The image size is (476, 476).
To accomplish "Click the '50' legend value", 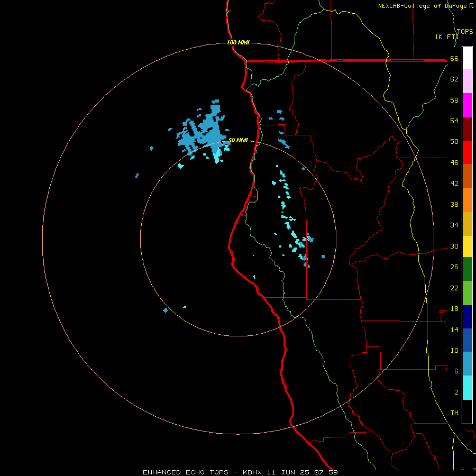I will coord(454,141).
